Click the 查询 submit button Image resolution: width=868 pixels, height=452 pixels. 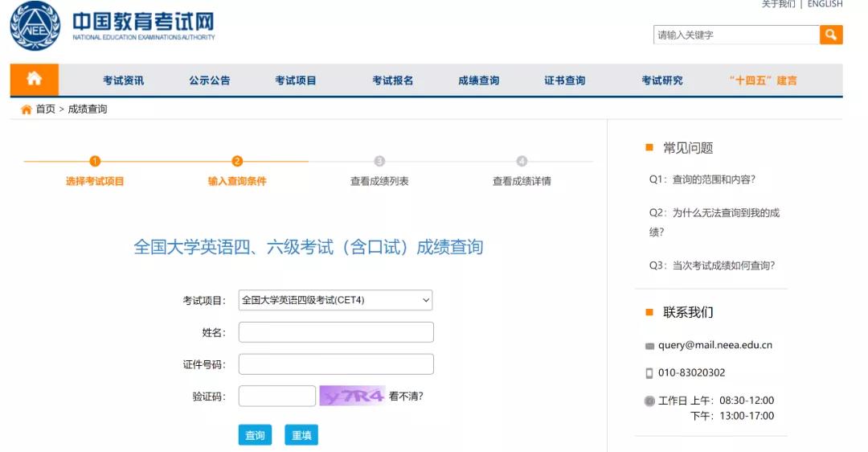[x=256, y=435]
